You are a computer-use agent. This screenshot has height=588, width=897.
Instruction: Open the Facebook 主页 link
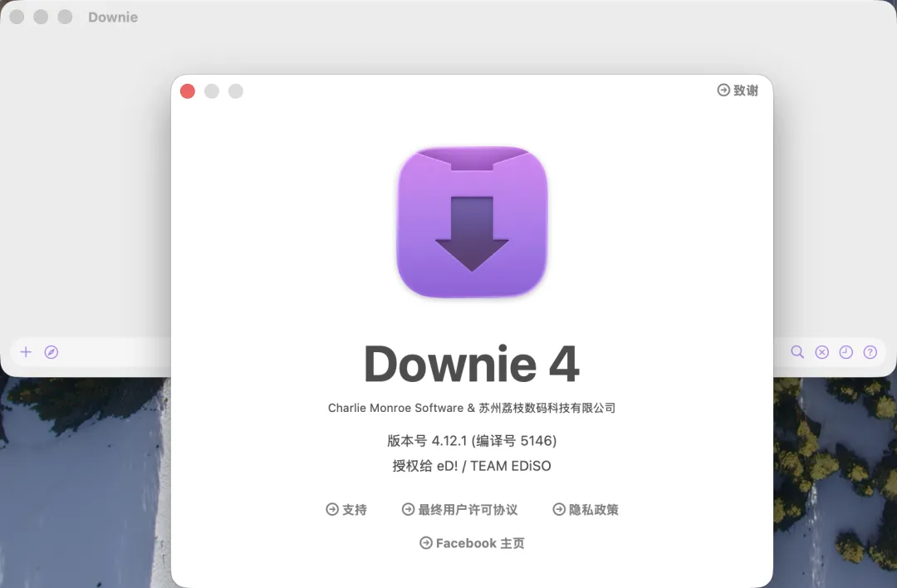(472, 543)
